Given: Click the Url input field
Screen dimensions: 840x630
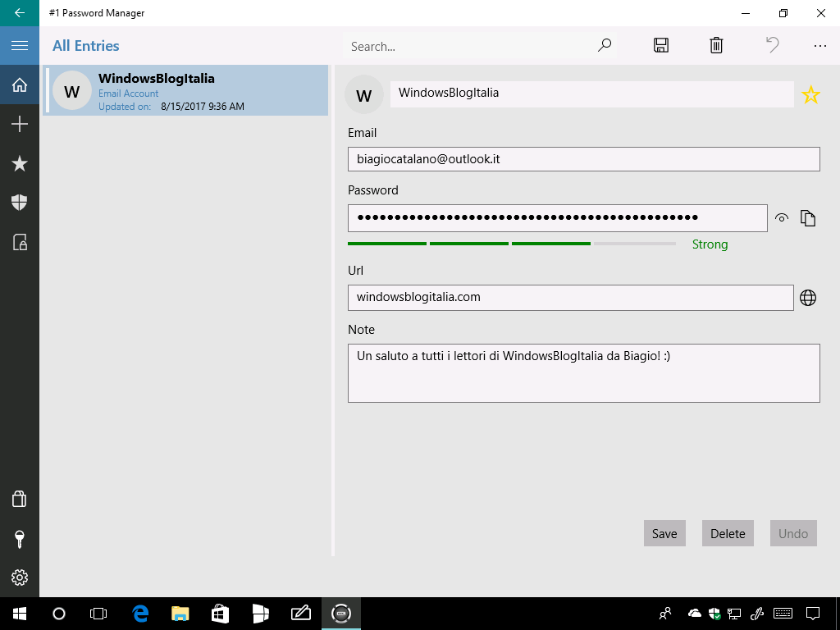Looking at the screenshot, I should point(571,297).
